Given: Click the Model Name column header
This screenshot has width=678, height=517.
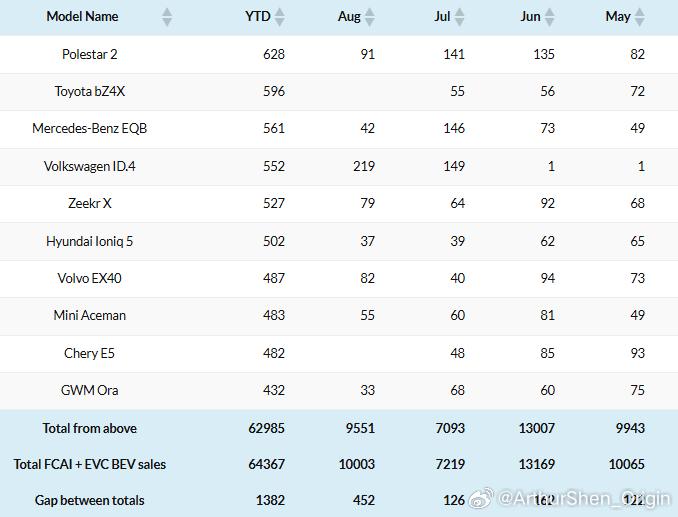Looking at the screenshot, I should click(82, 16).
